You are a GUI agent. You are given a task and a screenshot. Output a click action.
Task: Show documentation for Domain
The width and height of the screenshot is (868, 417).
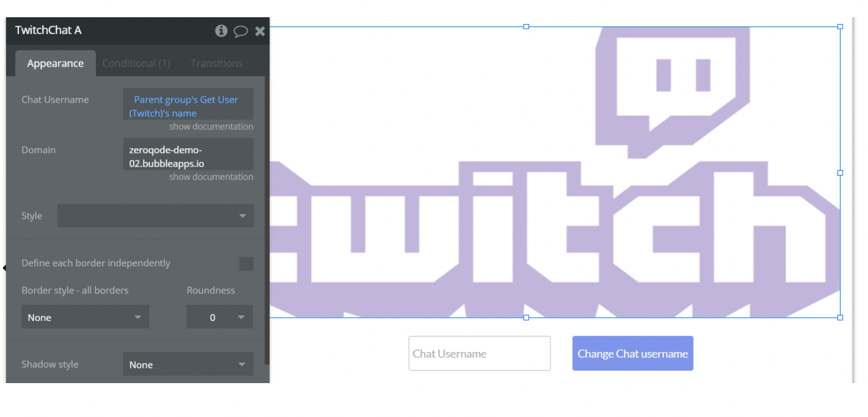pyautogui.click(x=211, y=177)
